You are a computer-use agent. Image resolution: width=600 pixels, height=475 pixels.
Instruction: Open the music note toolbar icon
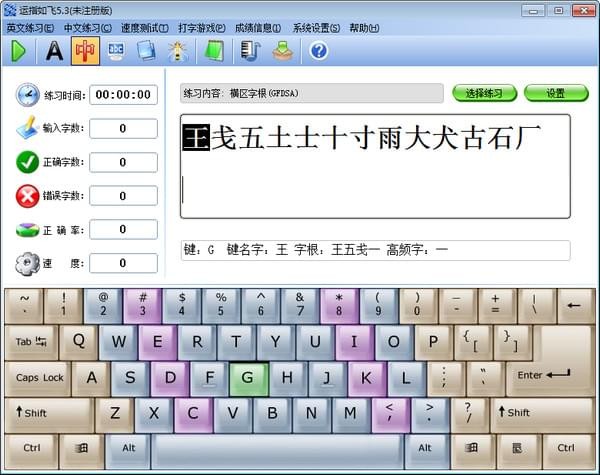(251, 51)
